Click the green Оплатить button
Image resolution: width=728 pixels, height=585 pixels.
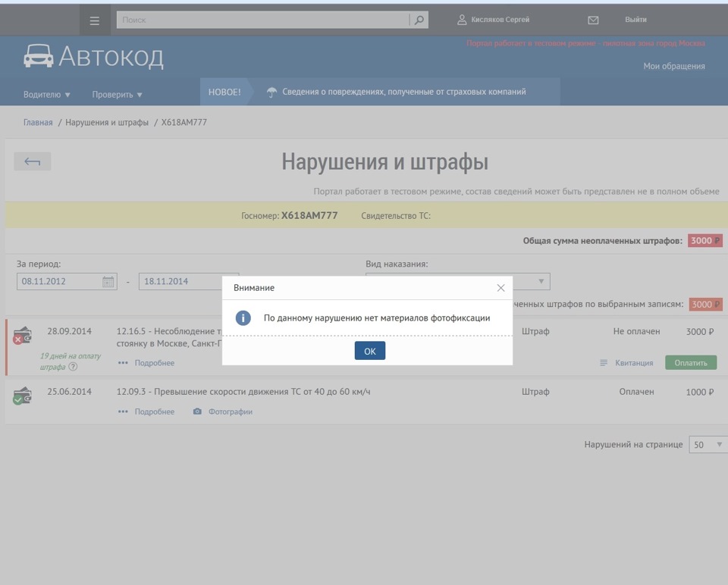(x=690, y=363)
